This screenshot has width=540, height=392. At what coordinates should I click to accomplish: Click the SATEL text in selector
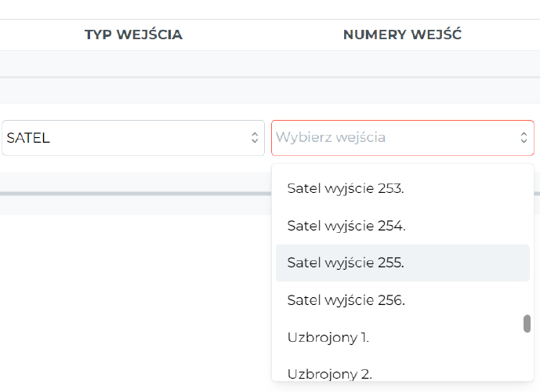[28, 138]
